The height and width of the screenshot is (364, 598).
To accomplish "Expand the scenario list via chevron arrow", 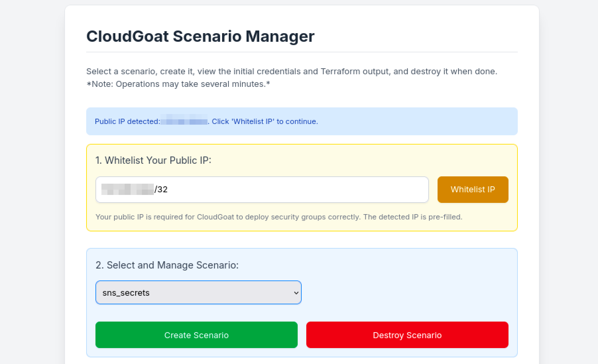I will (x=296, y=293).
